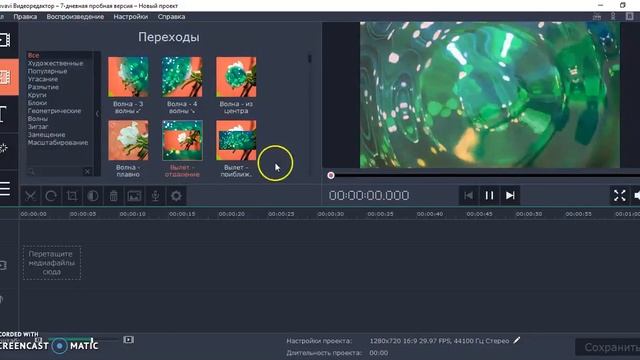Select the Угасание category
640x360 pixels.
pos(43,79)
